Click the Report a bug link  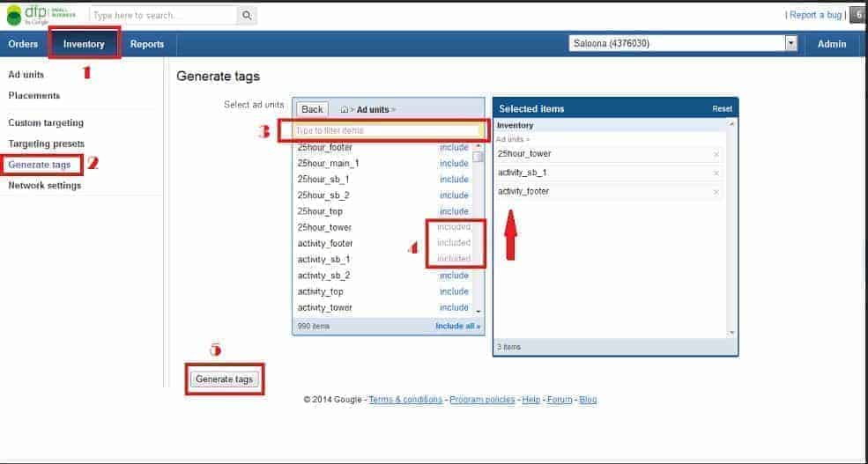pyautogui.click(x=815, y=15)
